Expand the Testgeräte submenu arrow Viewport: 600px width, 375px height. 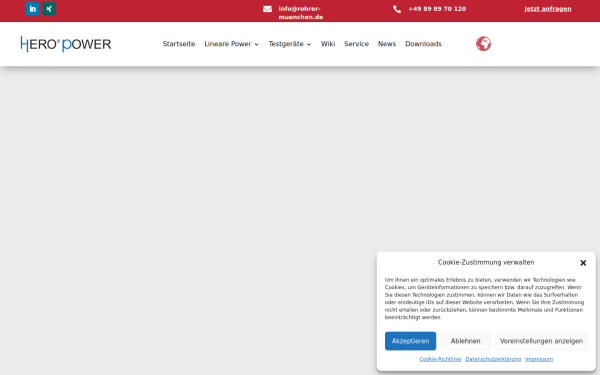(x=309, y=44)
